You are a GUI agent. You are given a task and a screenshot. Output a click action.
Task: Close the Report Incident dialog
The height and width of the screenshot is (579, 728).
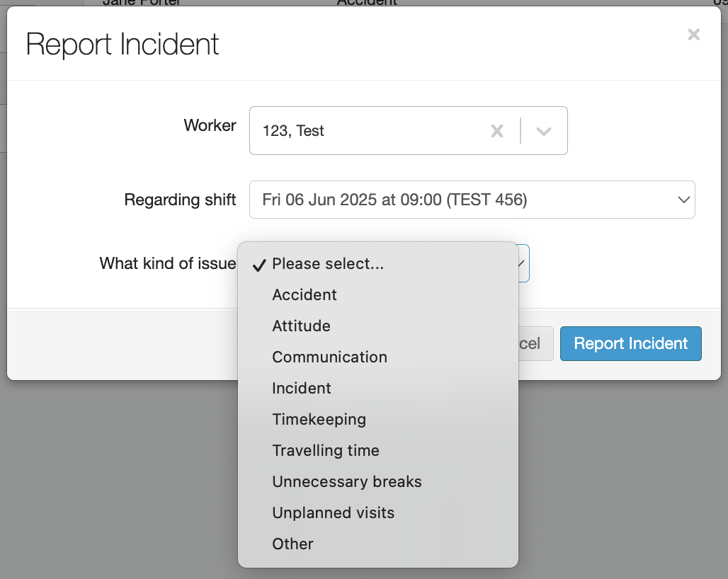[693, 35]
